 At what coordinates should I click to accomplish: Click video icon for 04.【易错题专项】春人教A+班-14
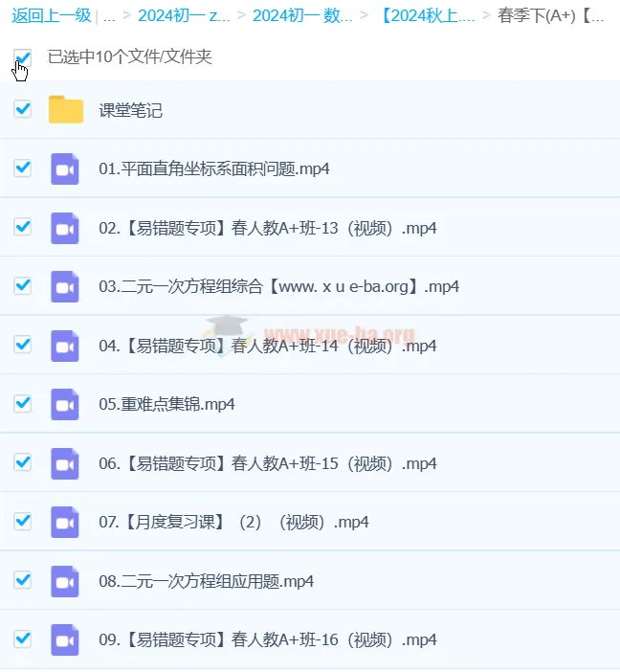tap(65, 346)
